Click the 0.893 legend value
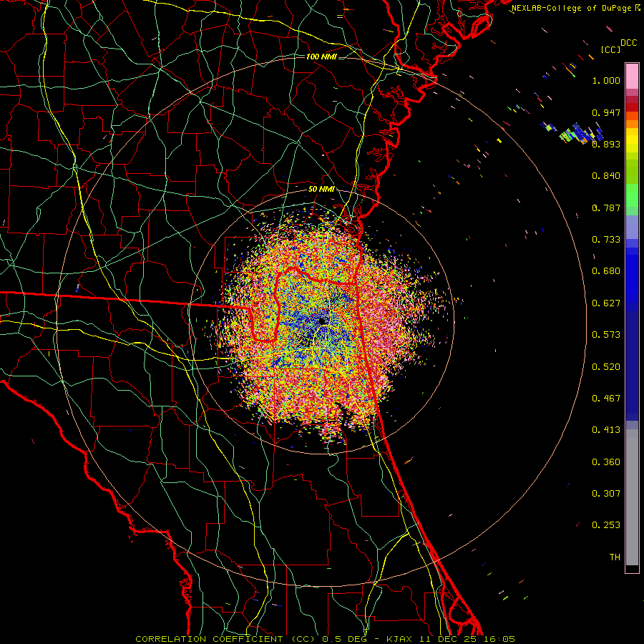 [x=606, y=144]
